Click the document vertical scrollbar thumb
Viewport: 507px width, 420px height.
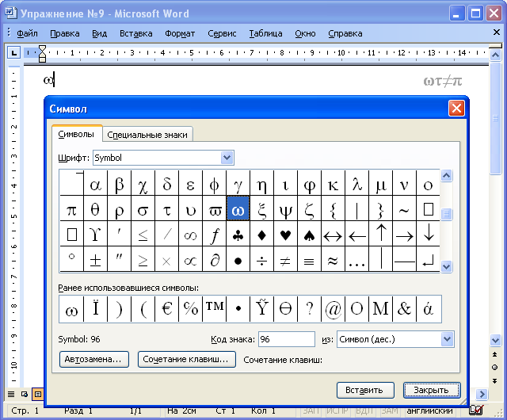point(495,118)
